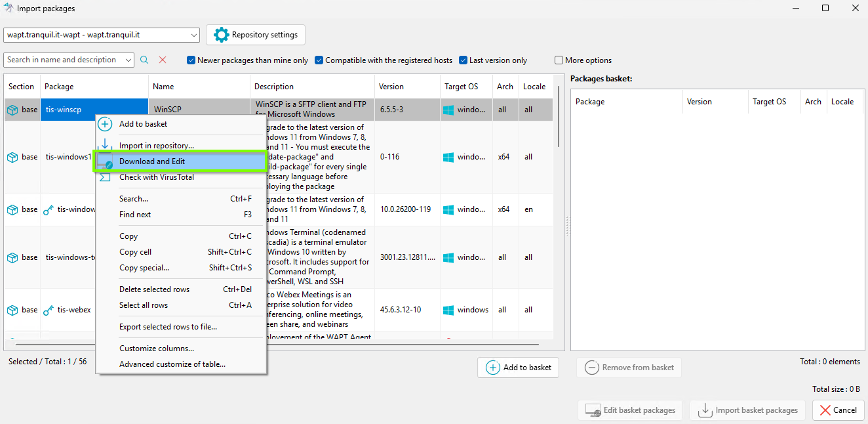
Task: Click the basket's Version column header
Action: [715, 102]
